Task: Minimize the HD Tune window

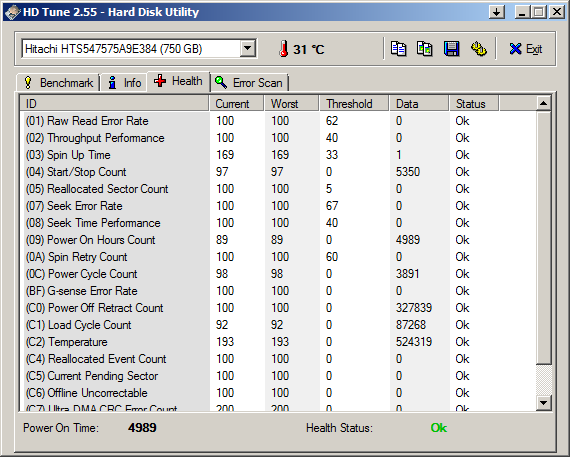Action: click(522, 12)
